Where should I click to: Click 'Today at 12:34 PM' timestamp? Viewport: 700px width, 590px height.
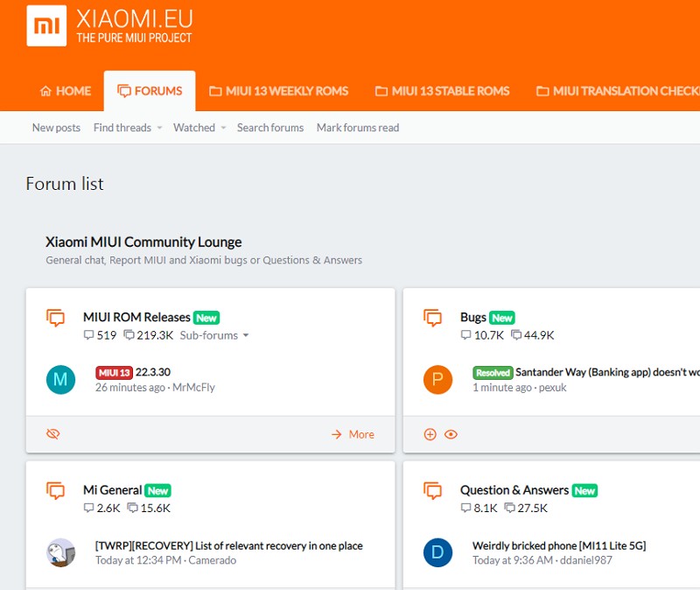click(138, 560)
